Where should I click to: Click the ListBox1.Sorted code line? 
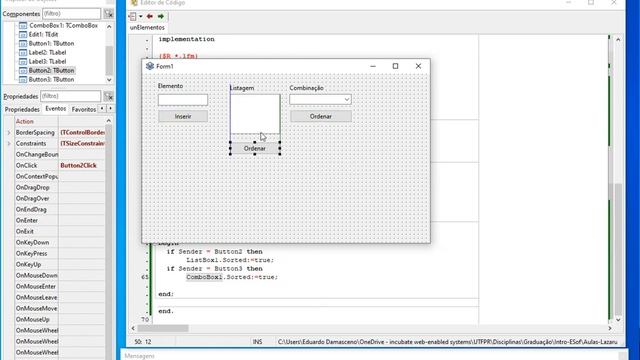(230, 260)
